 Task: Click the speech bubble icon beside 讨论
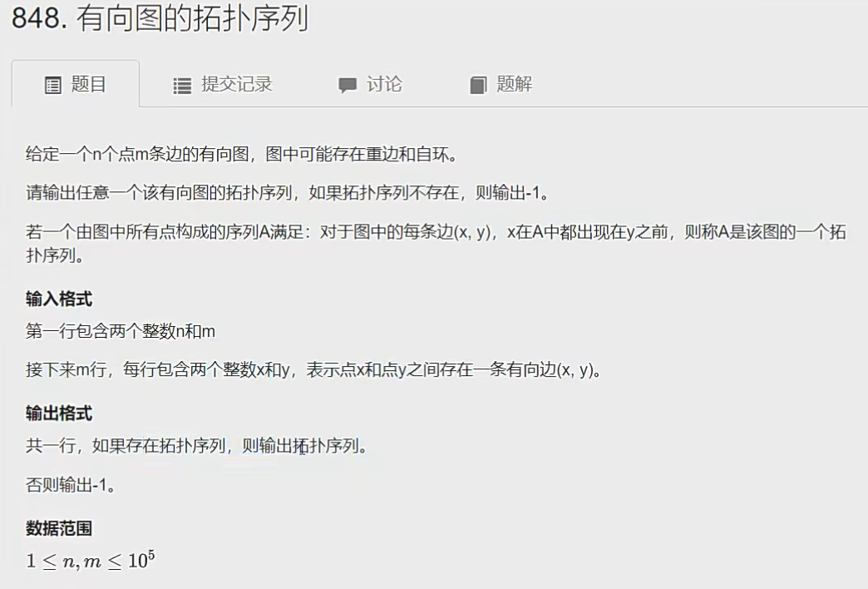348,86
